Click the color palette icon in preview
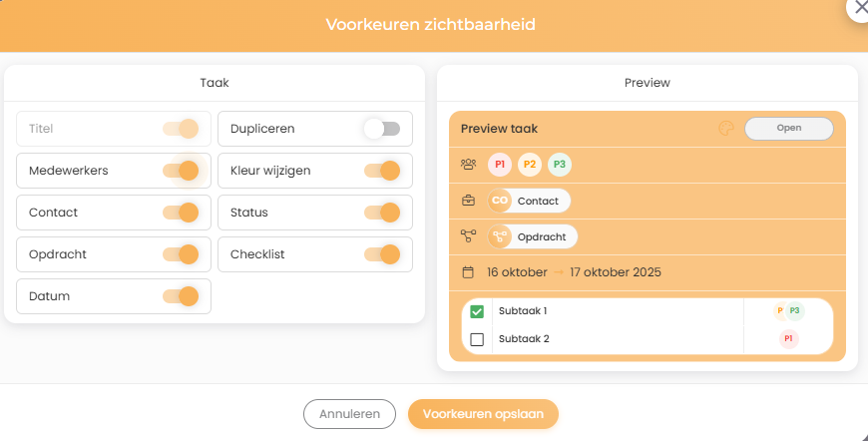Screen dimensions: 868x441 726,129
